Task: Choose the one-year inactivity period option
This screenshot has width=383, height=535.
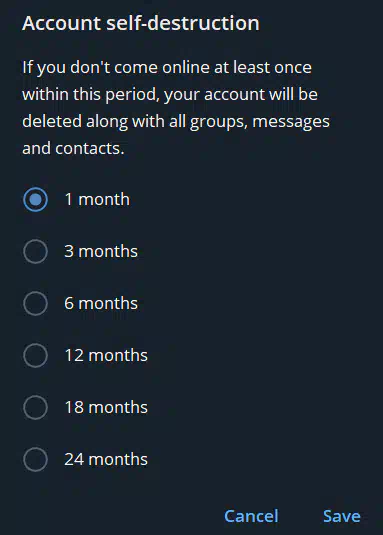Action: tap(35, 356)
